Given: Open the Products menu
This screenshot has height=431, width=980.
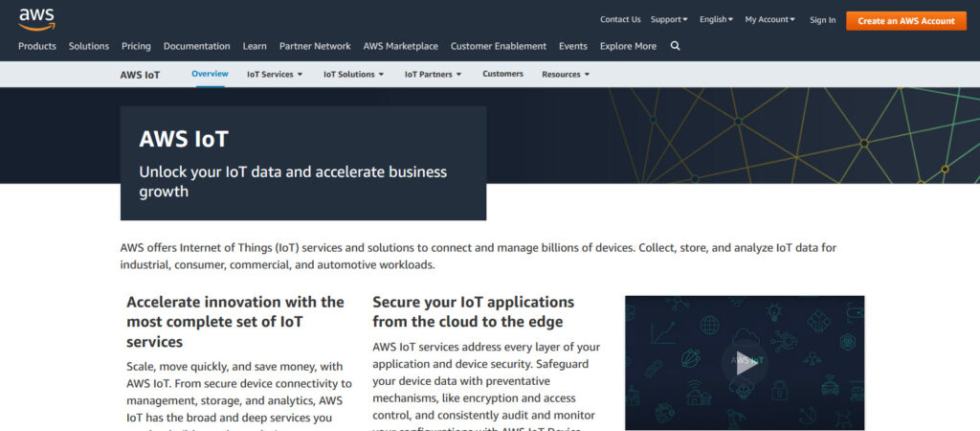Looking at the screenshot, I should click(x=37, y=46).
